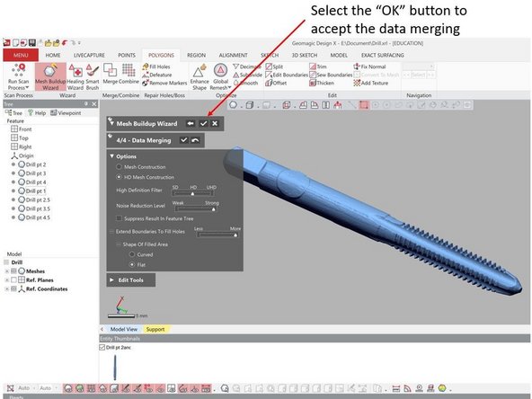Image resolution: width=532 pixels, height=399 pixels.
Task: Select Drill pt 2.5 in feature tree
Action: click(38, 199)
